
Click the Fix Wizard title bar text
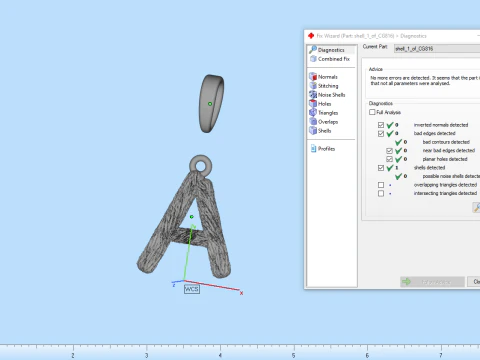coord(371,36)
